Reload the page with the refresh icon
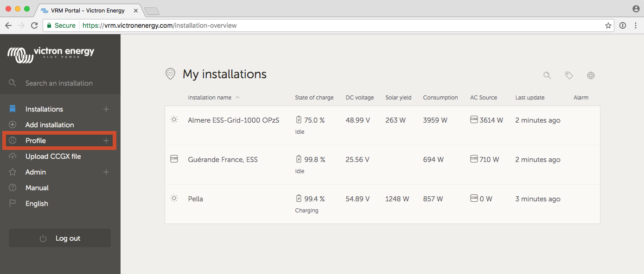The width and height of the screenshot is (644, 274). [34, 25]
